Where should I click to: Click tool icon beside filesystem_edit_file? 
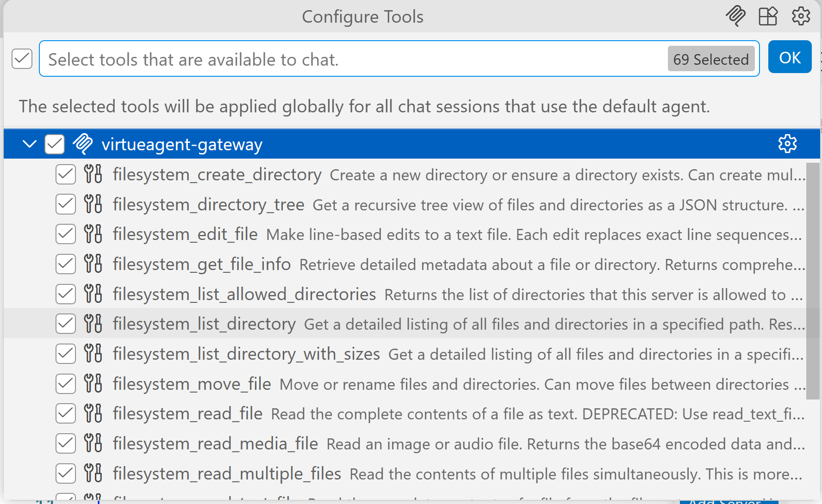tap(93, 234)
